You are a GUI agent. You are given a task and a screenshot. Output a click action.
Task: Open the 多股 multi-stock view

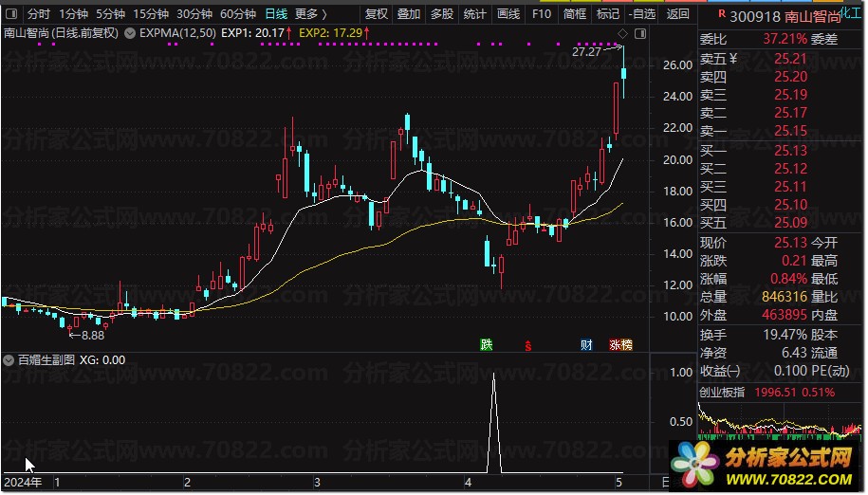pyautogui.click(x=442, y=14)
